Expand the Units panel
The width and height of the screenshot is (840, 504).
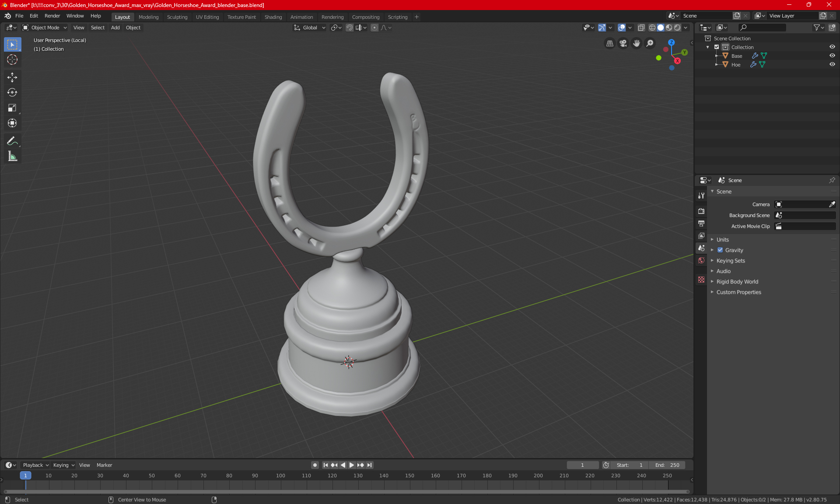pyautogui.click(x=722, y=240)
